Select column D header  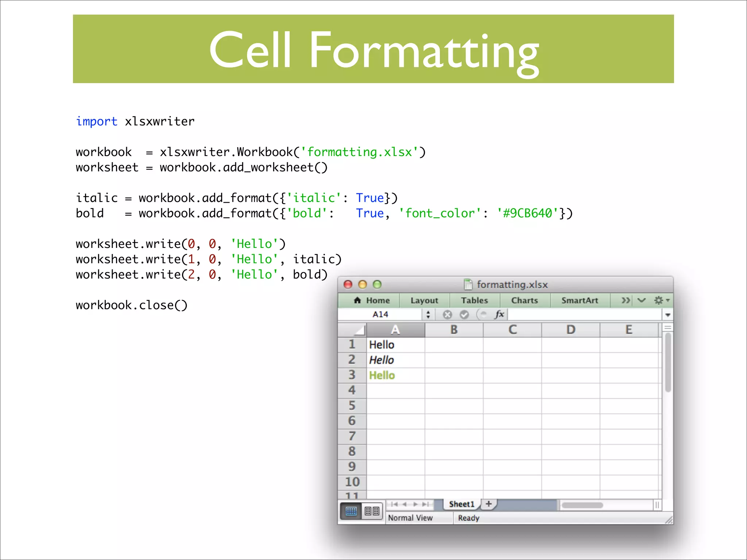(x=571, y=330)
